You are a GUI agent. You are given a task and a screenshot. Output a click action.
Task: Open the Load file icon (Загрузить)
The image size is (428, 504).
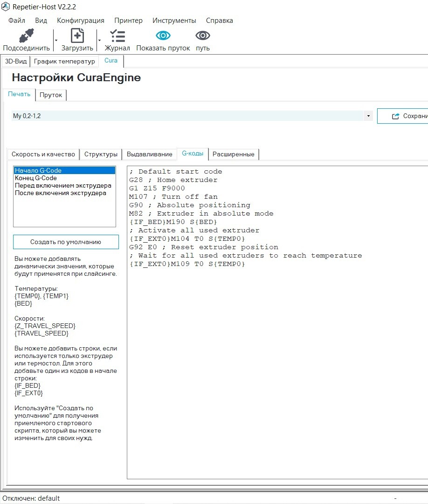pos(77,35)
